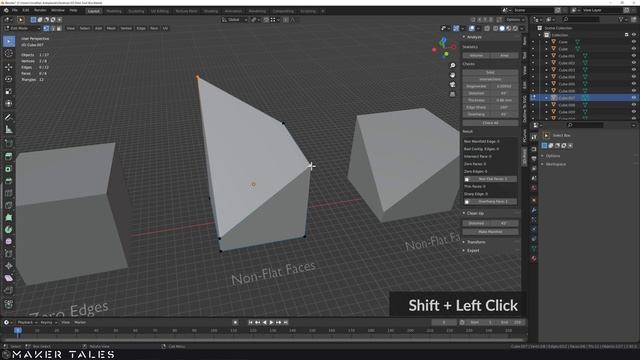
Task: Select the Loop Cut tool
Action: (9, 193)
